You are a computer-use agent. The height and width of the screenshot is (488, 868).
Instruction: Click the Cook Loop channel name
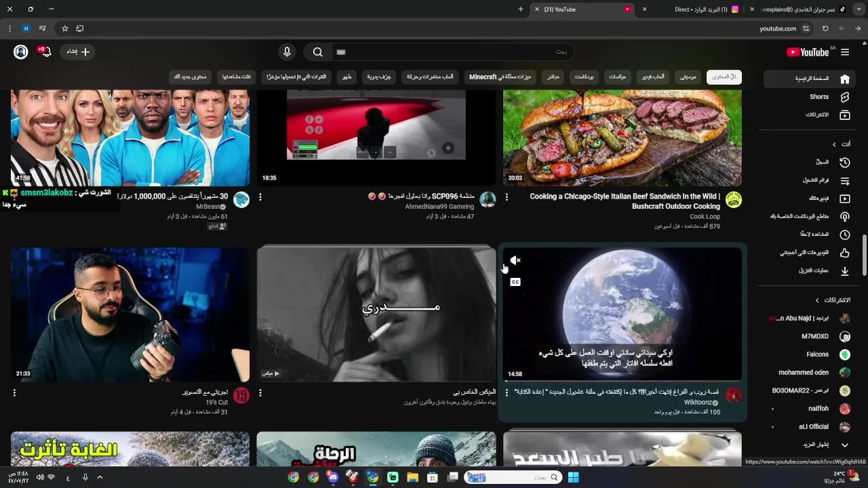(705, 217)
